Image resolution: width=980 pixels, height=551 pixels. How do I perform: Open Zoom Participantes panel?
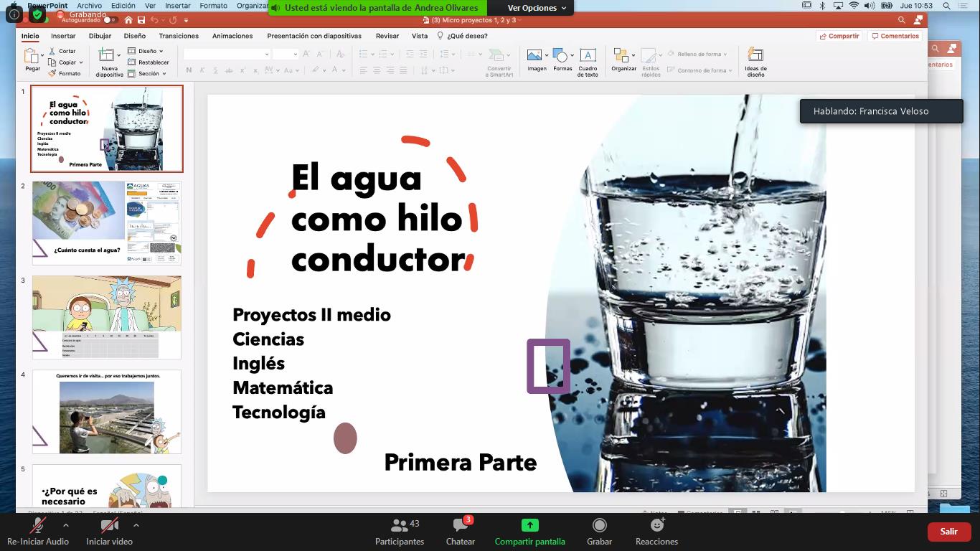(x=400, y=532)
